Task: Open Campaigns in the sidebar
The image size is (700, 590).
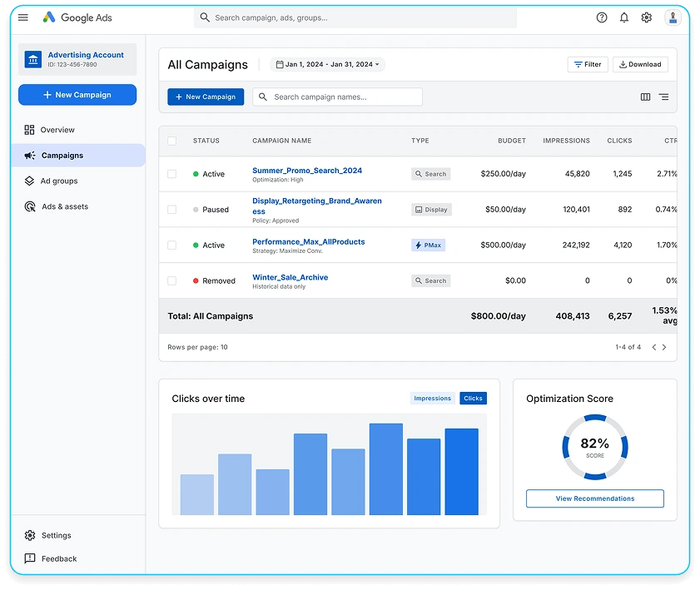Action: (x=77, y=156)
